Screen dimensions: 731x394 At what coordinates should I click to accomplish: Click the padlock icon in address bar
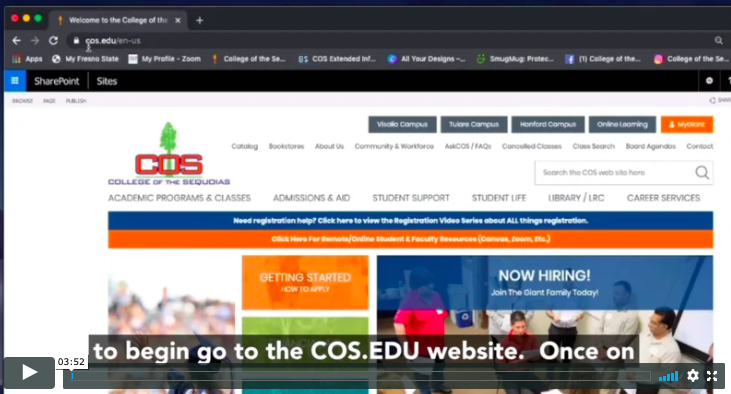coord(76,41)
